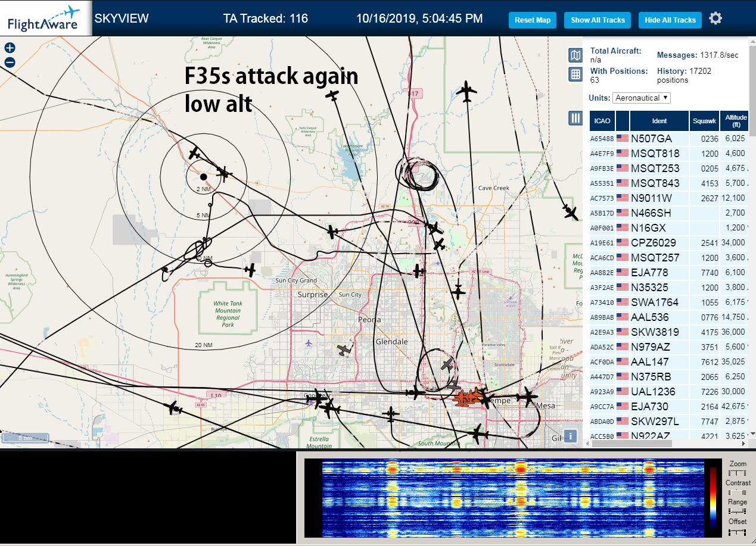Open the map info 'i' button
Screen dimensions: 756x546
point(571,436)
